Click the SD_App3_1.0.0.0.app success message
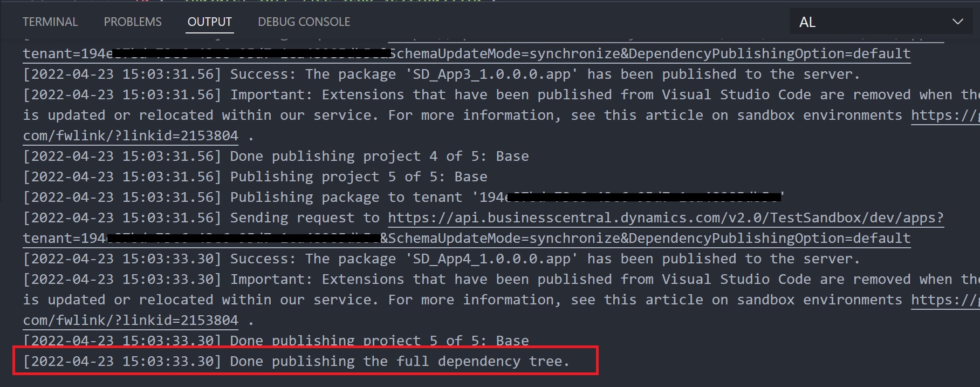The width and height of the screenshot is (980, 387). 545,74
